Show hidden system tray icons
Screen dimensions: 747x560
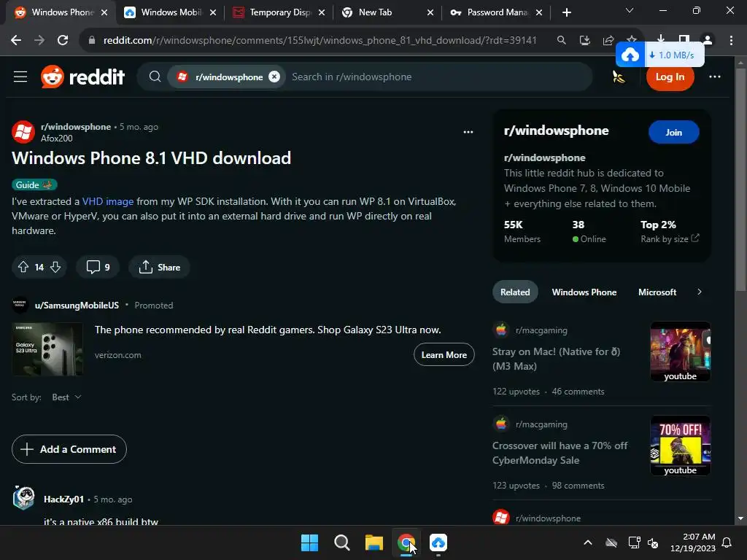tap(588, 542)
